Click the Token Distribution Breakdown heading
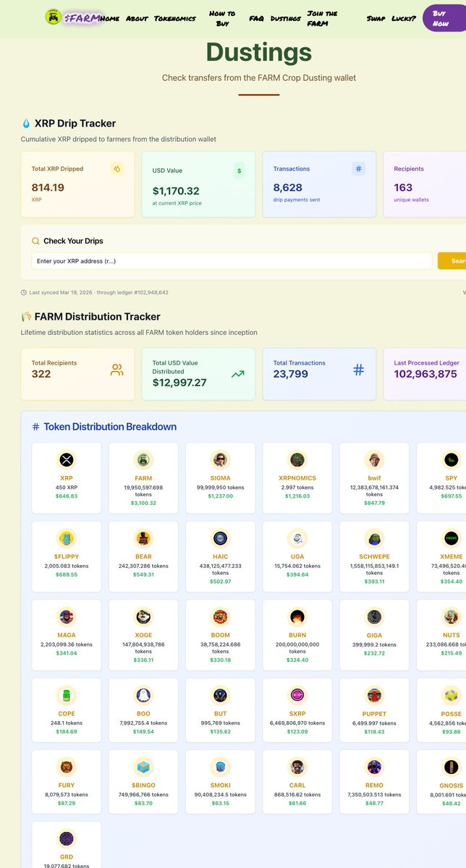 point(110,427)
